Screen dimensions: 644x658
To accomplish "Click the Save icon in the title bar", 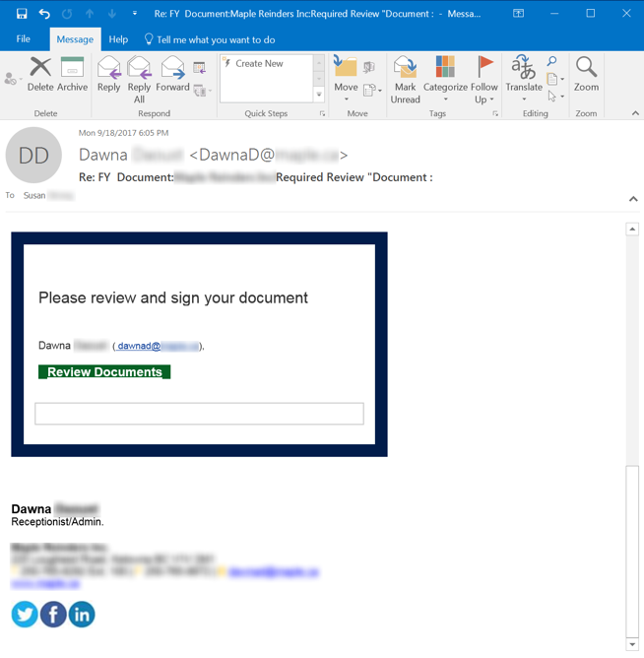I will pos(22,14).
